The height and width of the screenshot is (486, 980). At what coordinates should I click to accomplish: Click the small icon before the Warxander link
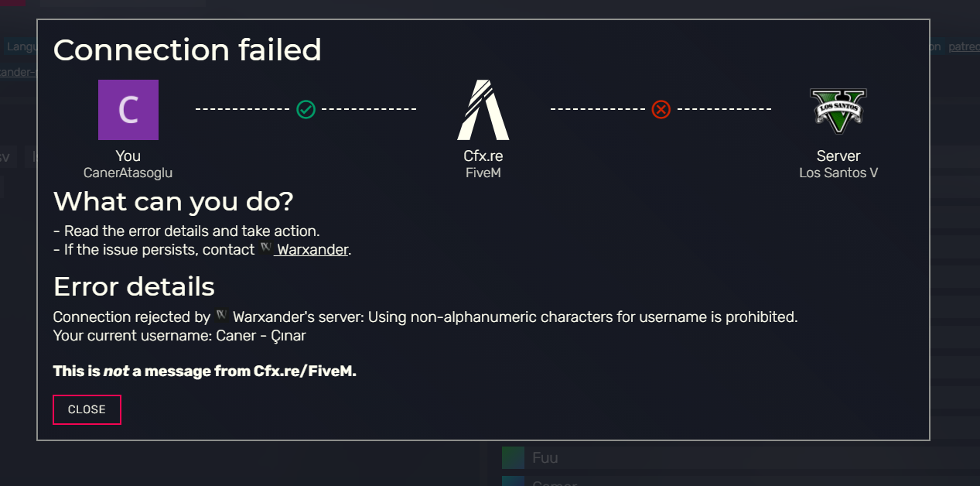[266, 249]
